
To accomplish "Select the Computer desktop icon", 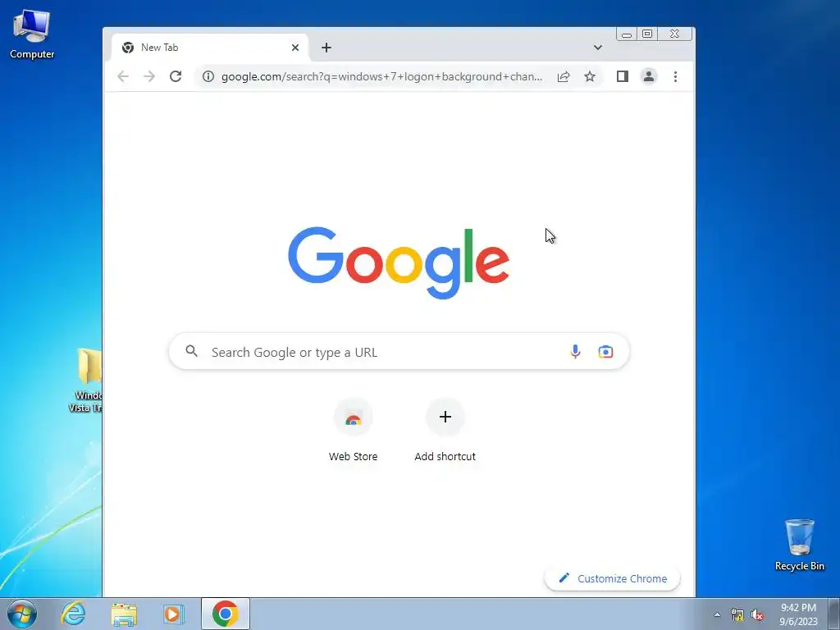I will (32, 34).
